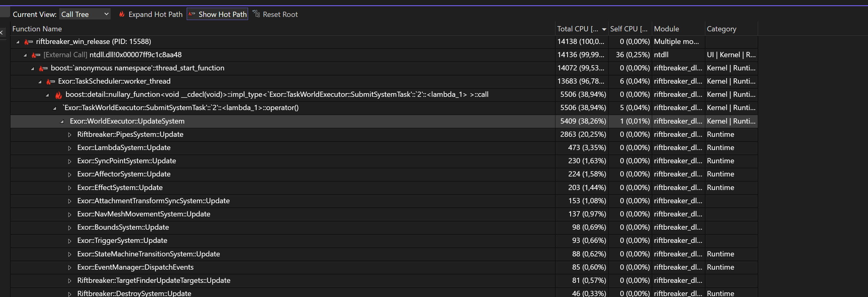Expand the StateMachineTransitionSystem::Update node
Viewport: 868px width, 297px height.
click(69, 254)
